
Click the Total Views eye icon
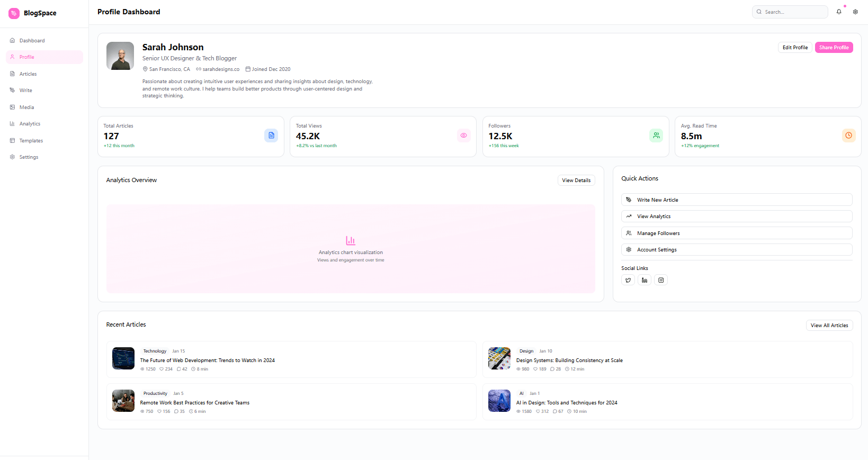click(x=463, y=136)
